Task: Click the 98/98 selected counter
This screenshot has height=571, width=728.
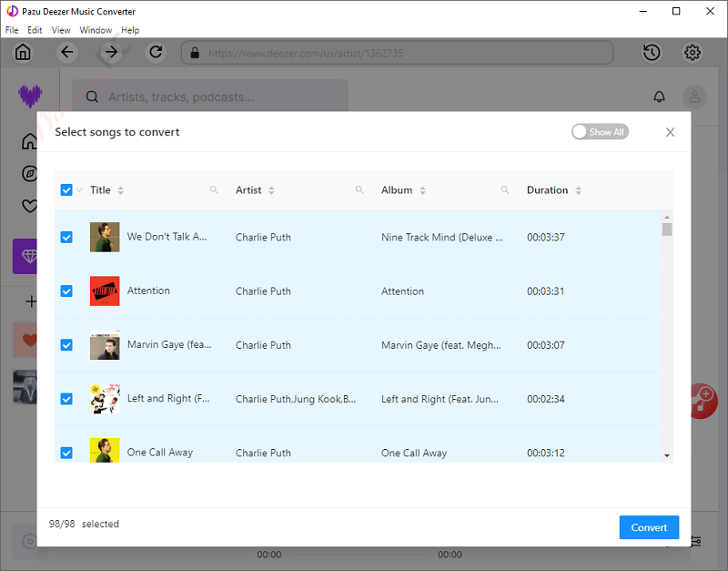Action: (84, 524)
